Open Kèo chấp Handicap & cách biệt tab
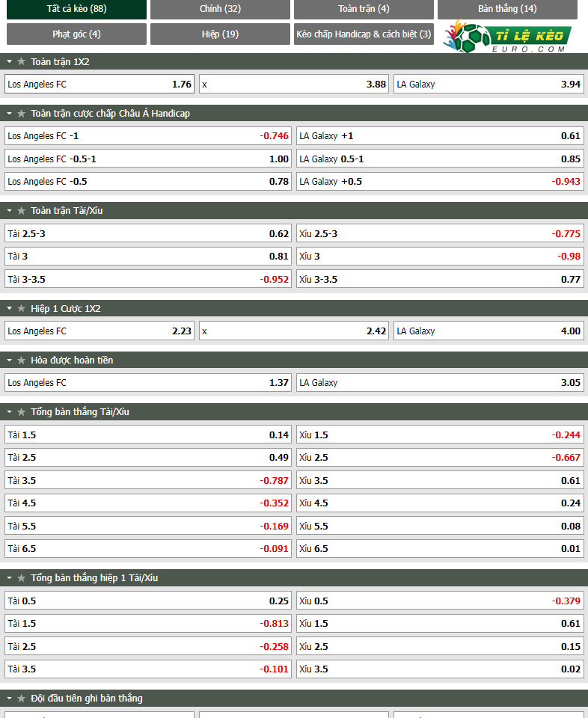 [x=364, y=34]
